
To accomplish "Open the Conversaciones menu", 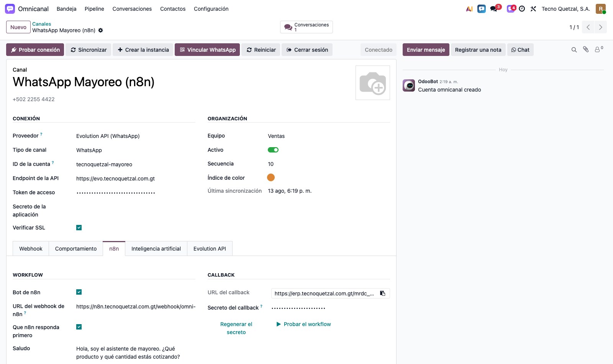I will click(132, 9).
